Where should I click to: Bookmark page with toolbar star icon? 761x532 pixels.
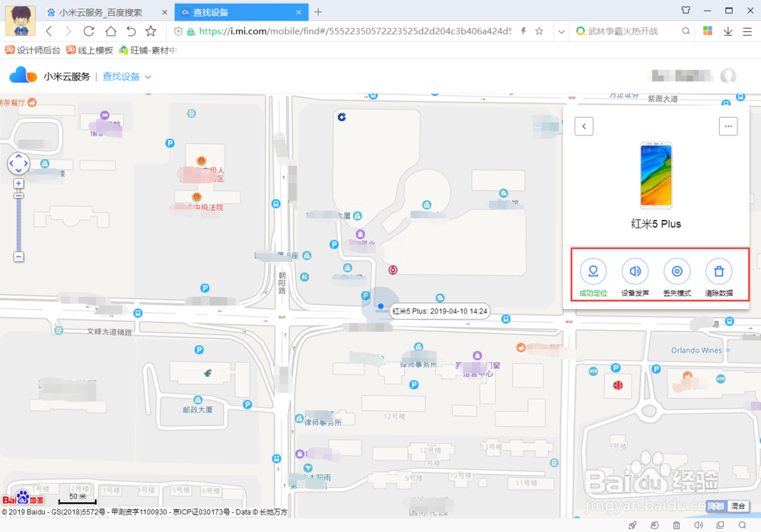(x=151, y=31)
